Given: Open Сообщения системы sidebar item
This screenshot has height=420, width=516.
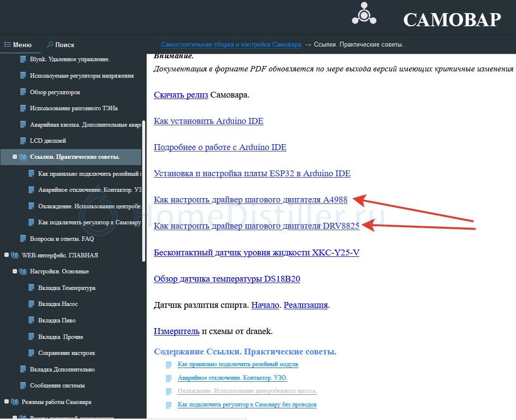Looking at the screenshot, I should pos(57,386).
